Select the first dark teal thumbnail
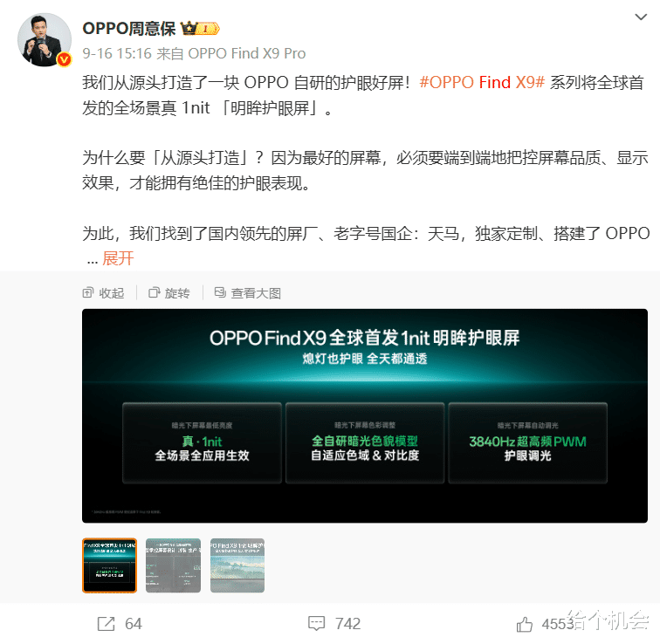Viewport: 660px width, 644px height. (x=109, y=565)
